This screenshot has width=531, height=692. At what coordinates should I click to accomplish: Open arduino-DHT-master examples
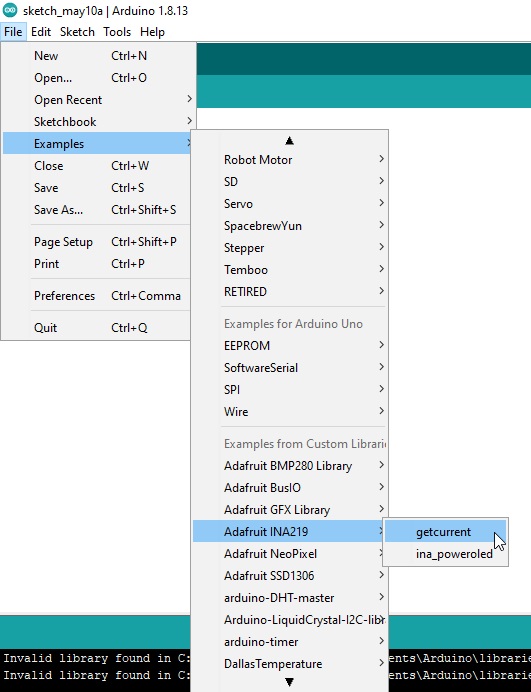(290, 598)
